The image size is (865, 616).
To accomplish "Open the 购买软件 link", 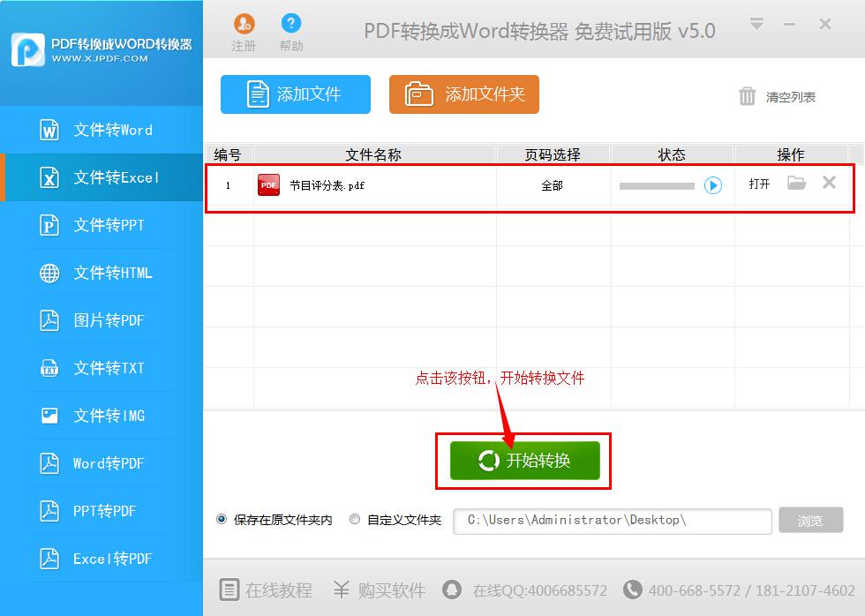I will click(380, 590).
